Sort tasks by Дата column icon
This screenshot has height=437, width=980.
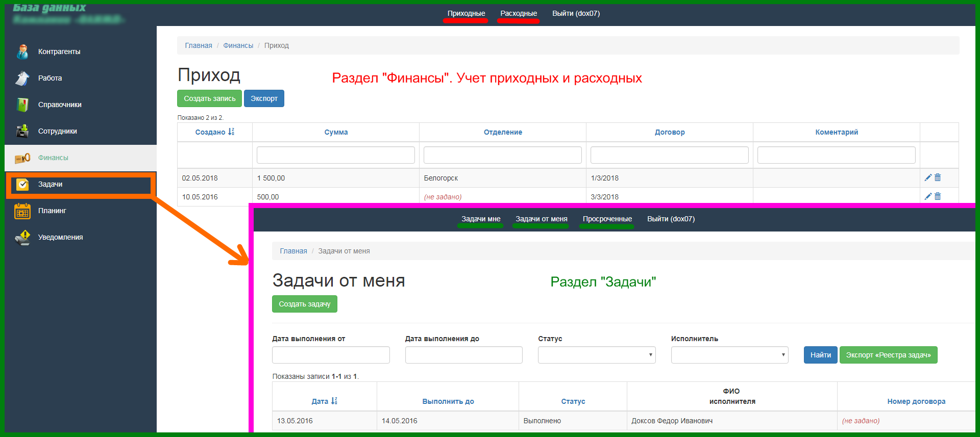tap(334, 401)
